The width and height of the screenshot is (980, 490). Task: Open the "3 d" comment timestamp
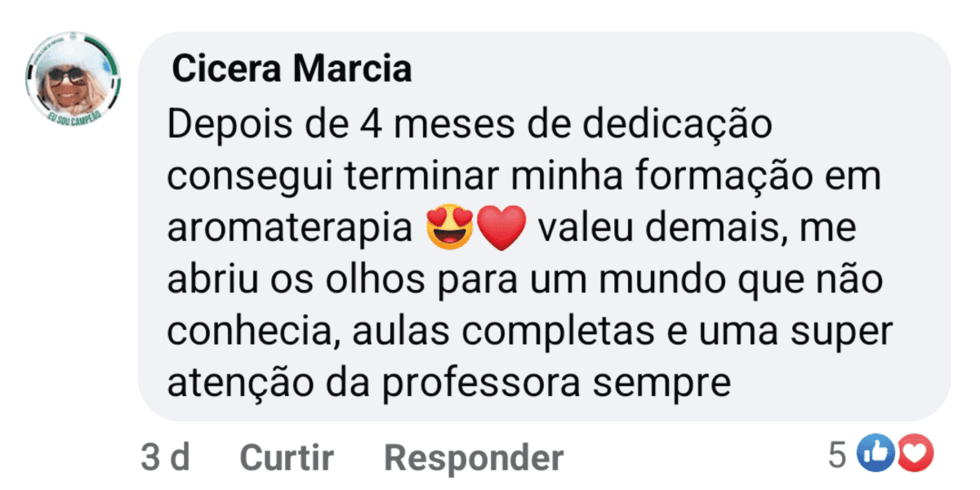(x=165, y=458)
